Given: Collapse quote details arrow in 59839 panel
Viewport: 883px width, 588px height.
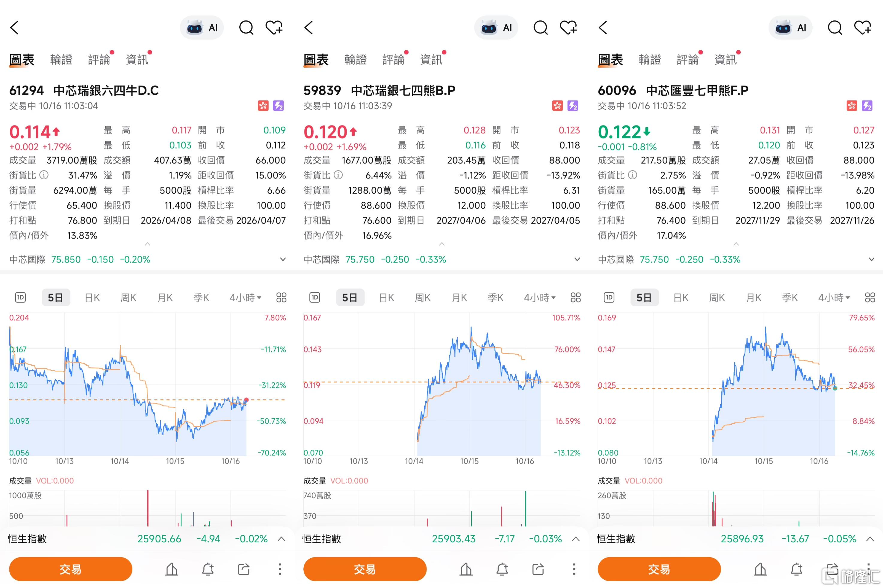Looking at the screenshot, I should tap(442, 244).
